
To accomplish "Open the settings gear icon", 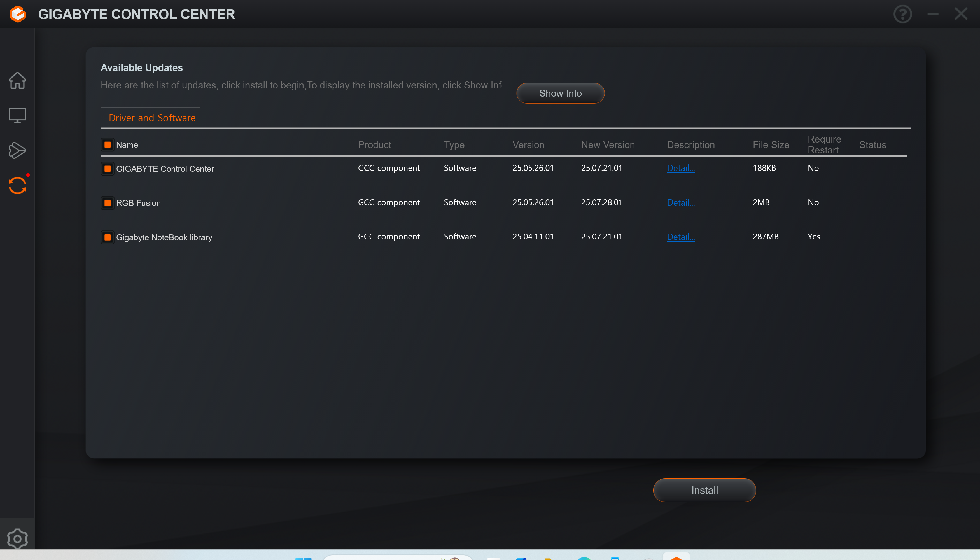I will (x=17, y=538).
